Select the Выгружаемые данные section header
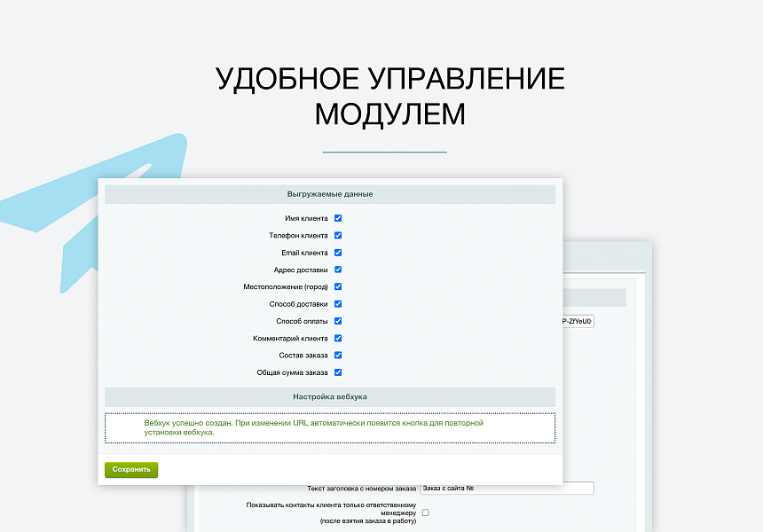 (x=331, y=193)
